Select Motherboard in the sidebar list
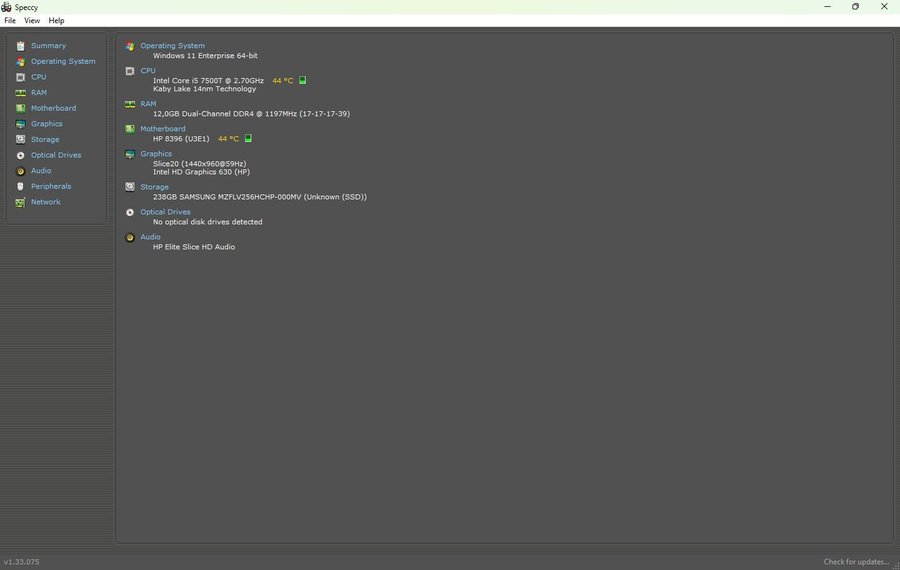Screen dimensions: 900x570 click(x=53, y=108)
